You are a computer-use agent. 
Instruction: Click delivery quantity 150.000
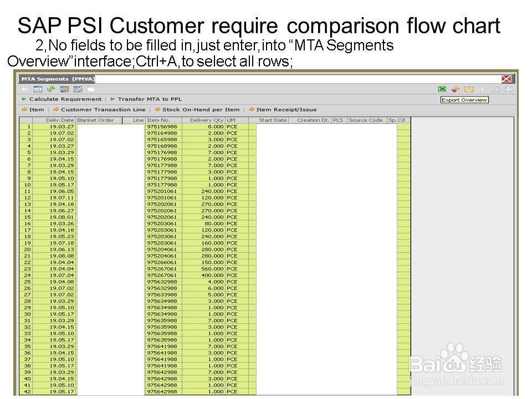coord(203,262)
